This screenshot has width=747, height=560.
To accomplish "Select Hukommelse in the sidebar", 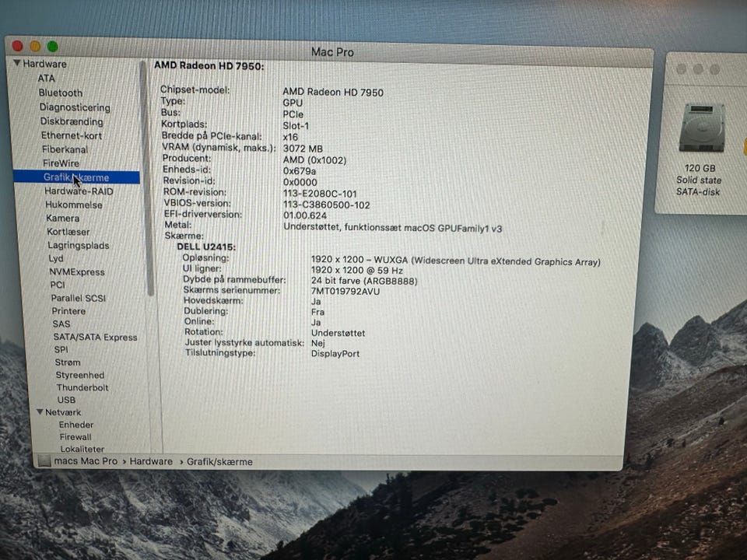I will (74, 205).
